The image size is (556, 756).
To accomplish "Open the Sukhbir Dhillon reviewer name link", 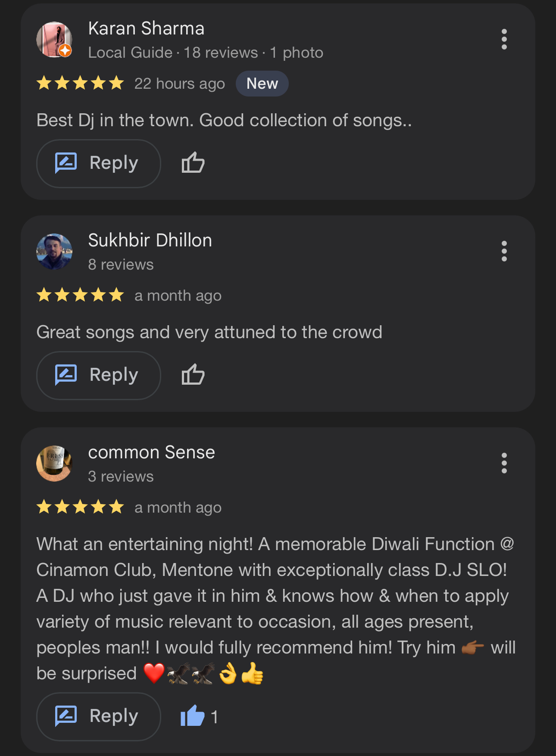I will pyautogui.click(x=150, y=240).
